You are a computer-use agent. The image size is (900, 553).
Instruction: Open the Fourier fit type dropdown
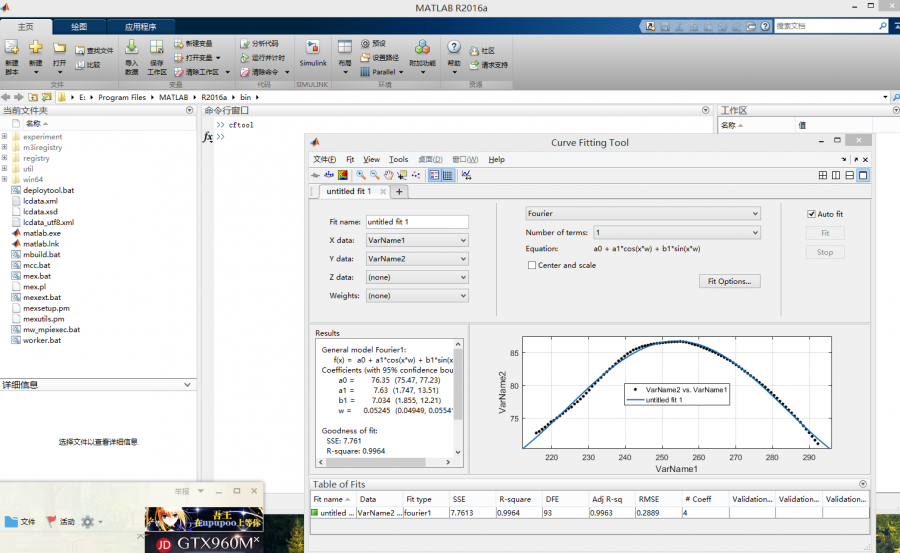643,213
